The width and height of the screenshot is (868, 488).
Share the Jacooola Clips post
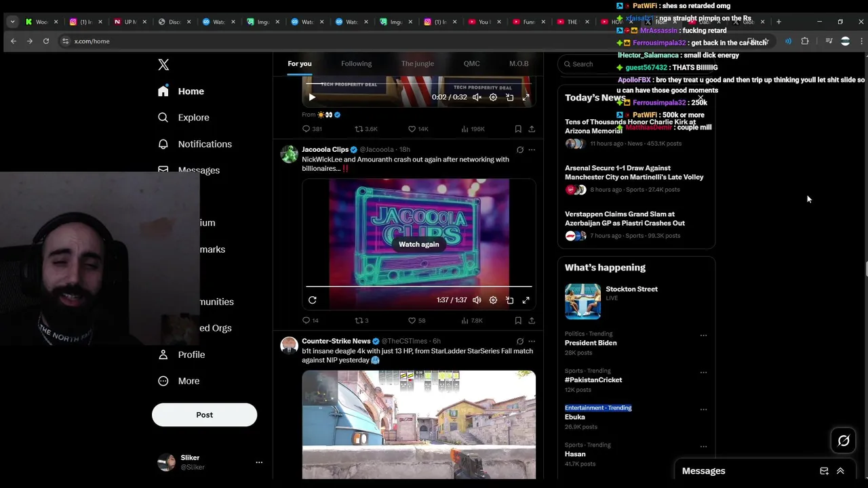pos(532,321)
